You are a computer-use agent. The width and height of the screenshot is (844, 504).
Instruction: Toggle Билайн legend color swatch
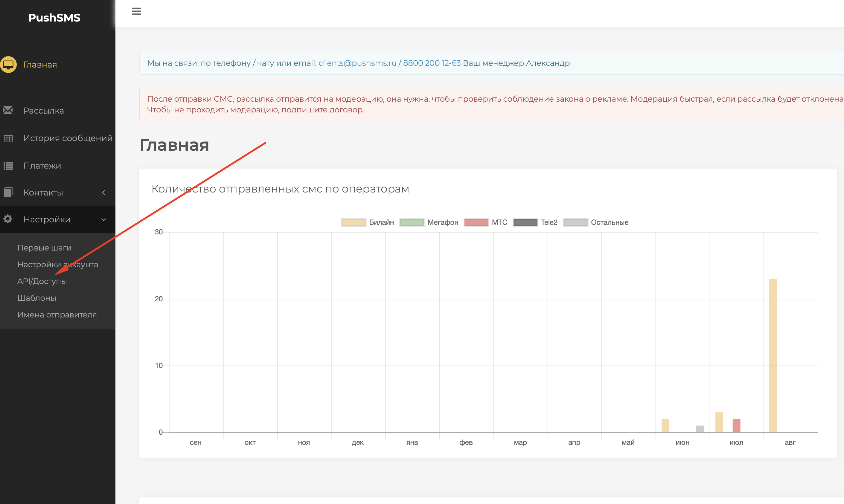coord(354,222)
